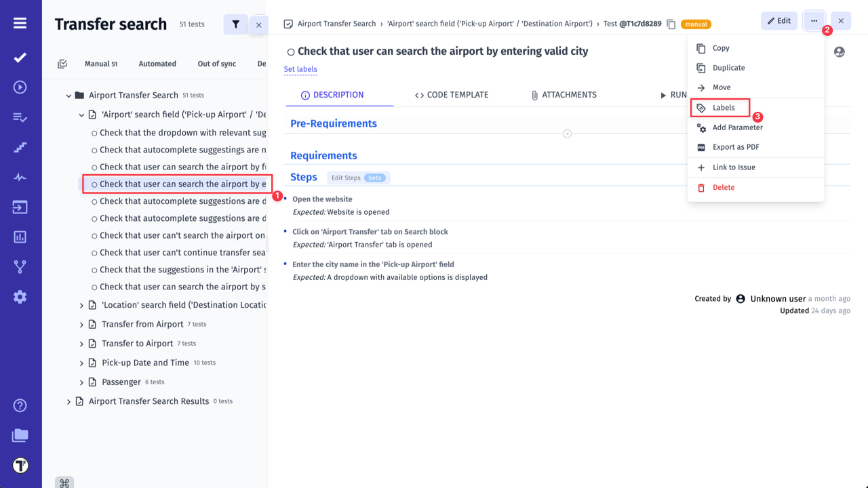
Task: Open the Analytics chart icon in sidebar
Action: pyautogui.click(x=20, y=237)
